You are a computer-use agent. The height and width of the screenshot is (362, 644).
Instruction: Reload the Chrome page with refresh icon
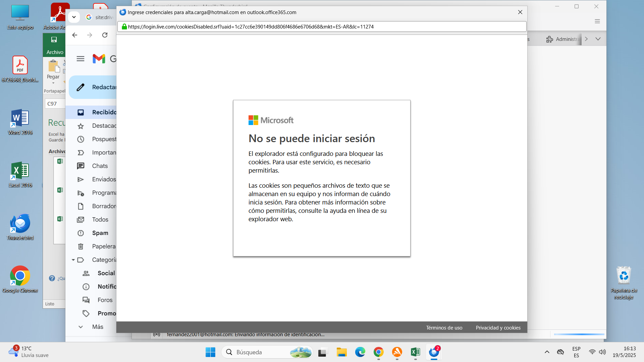click(105, 35)
